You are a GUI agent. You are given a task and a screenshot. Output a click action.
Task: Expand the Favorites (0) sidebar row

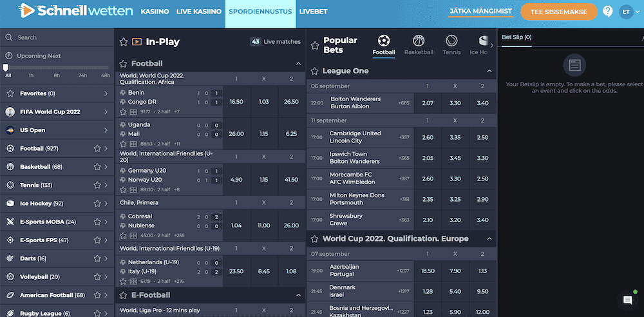tap(57, 93)
